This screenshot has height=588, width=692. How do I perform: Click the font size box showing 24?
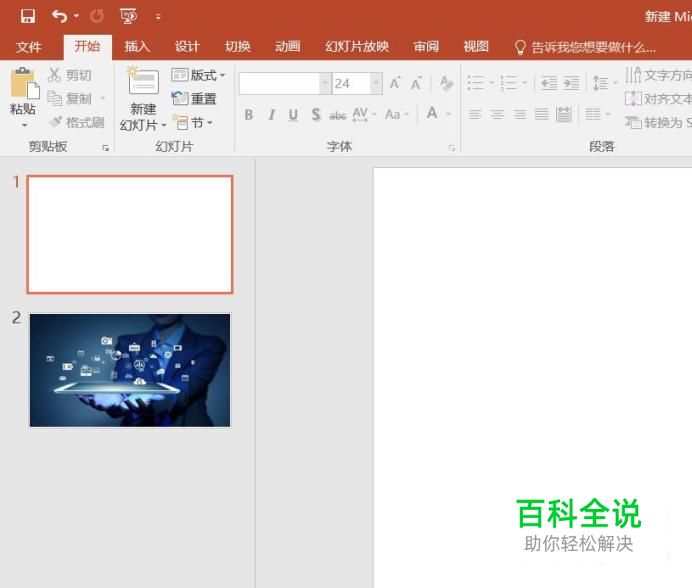[351, 83]
